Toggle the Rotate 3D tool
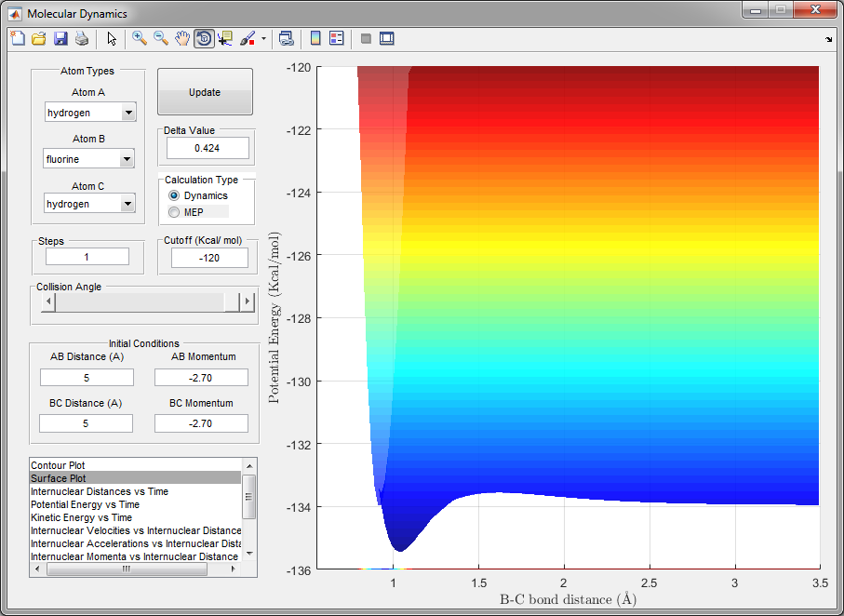844x616 pixels. pyautogui.click(x=204, y=38)
